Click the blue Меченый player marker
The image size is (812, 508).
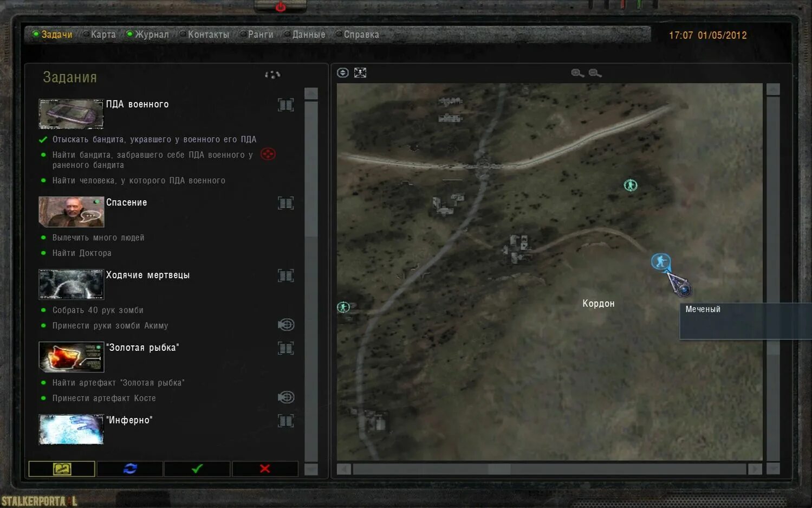click(x=660, y=262)
